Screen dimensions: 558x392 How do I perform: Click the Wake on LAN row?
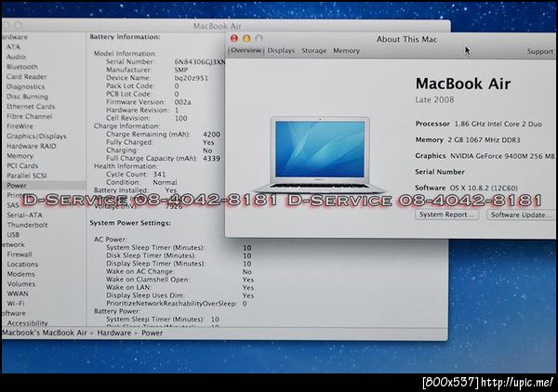tap(180, 288)
